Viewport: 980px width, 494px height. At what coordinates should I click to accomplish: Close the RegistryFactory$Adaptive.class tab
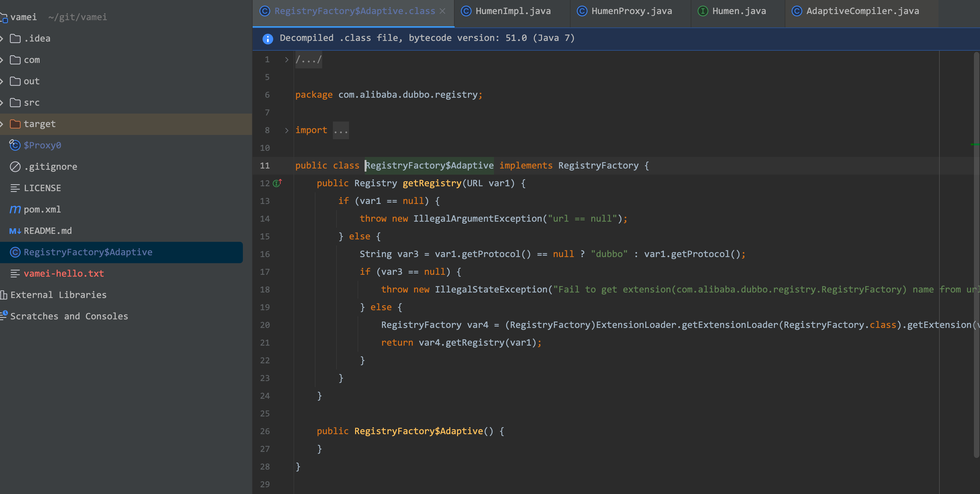[442, 11]
